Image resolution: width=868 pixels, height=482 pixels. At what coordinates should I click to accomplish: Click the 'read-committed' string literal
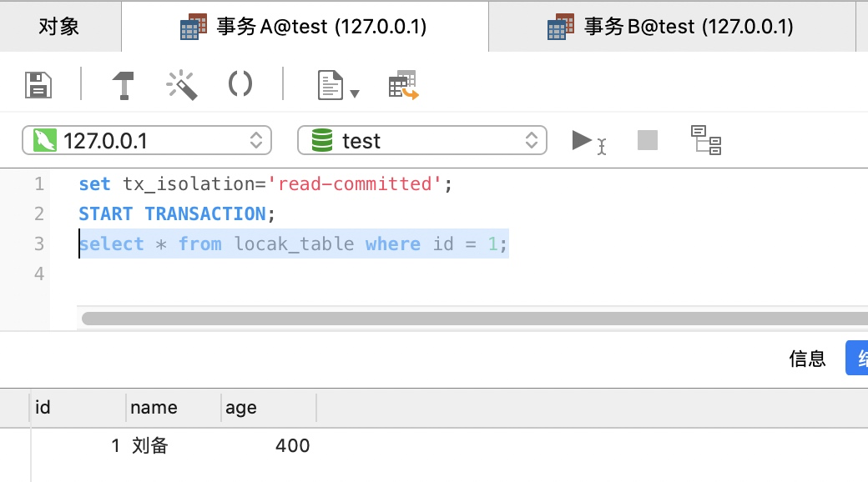coord(354,183)
